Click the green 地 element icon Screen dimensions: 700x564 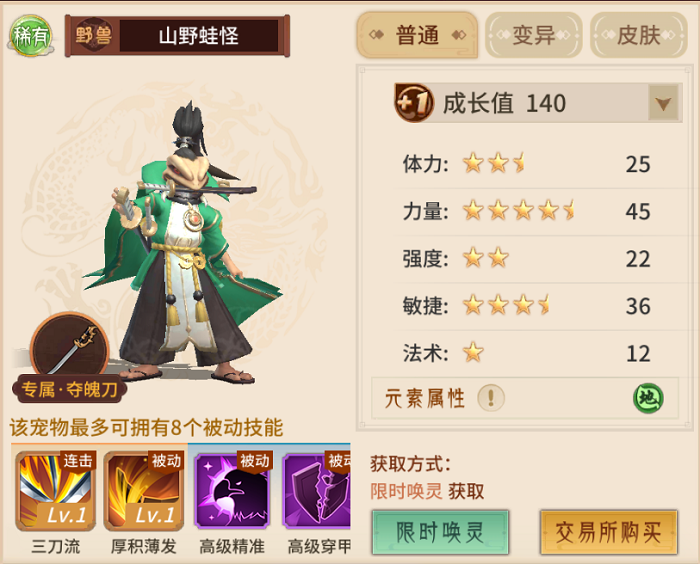coord(648,398)
